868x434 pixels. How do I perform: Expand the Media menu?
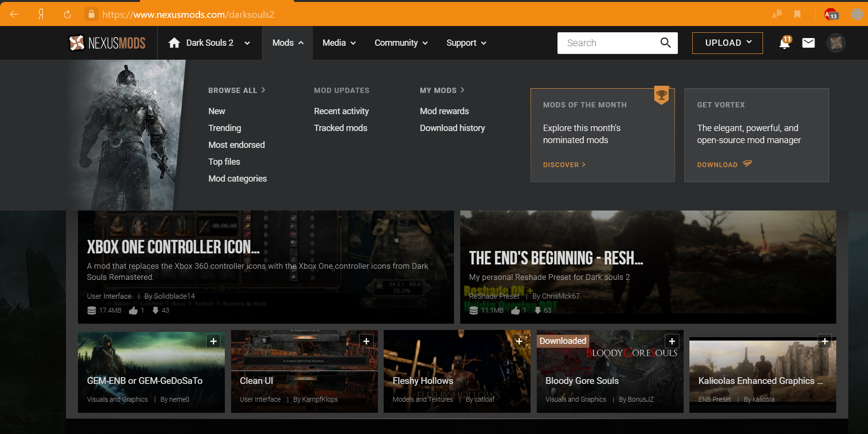click(339, 43)
